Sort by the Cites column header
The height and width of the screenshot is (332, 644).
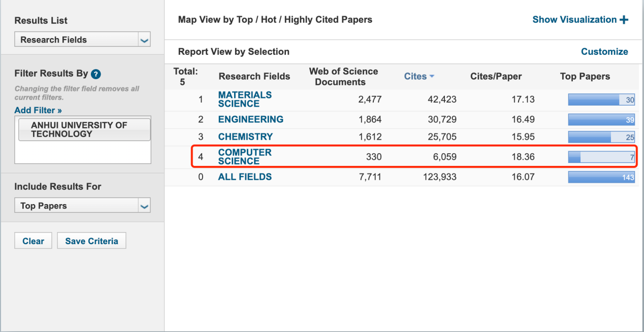click(415, 76)
